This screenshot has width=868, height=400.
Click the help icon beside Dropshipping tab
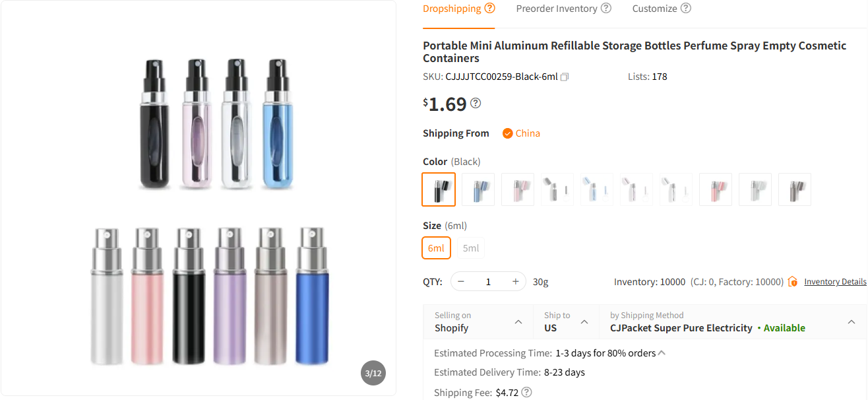tap(489, 8)
